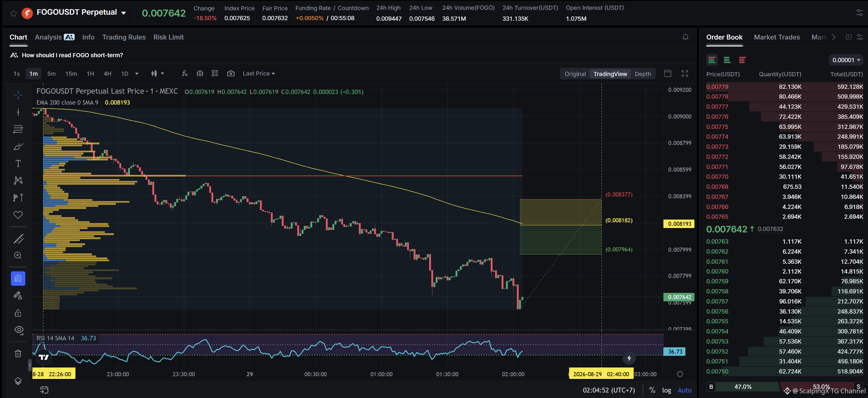Open the chart settings gear icon
868x398 pixels.
click(x=680, y=374)
